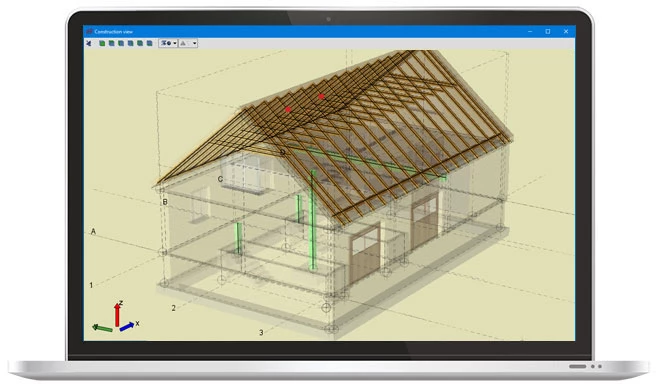The height and width of the screenshot is (385, 660).
Task: Open the dropdown arrow beside the sphere icon
Action: tap(175, 43)
